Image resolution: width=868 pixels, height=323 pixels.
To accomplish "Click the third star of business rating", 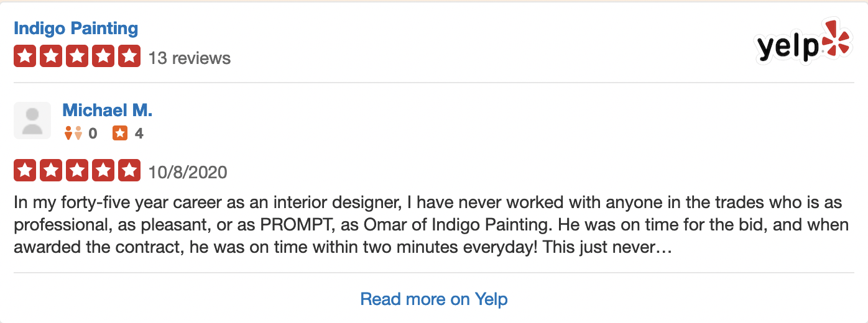I will tap(77, 57).
